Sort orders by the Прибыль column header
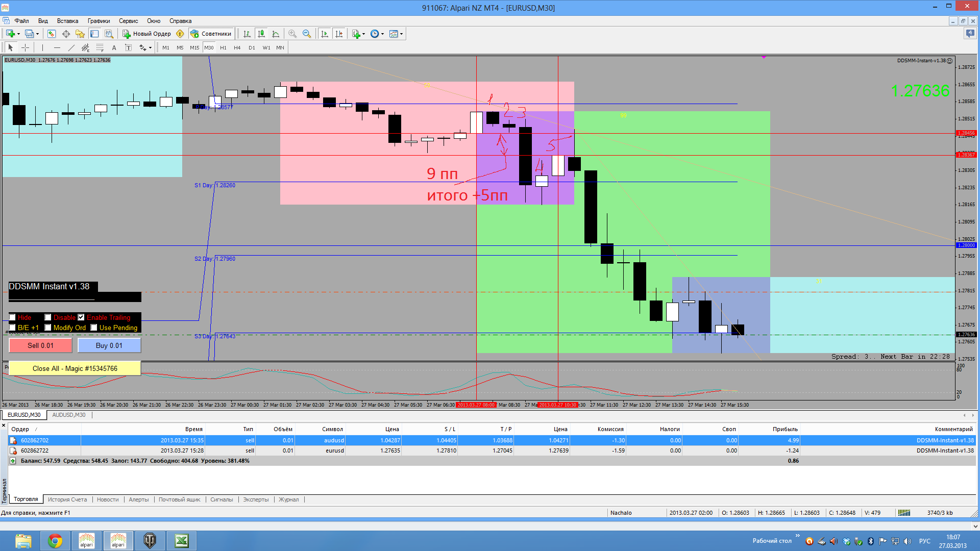Image resolution: width=980 pixels, height=551 pixels. point(785,429)
